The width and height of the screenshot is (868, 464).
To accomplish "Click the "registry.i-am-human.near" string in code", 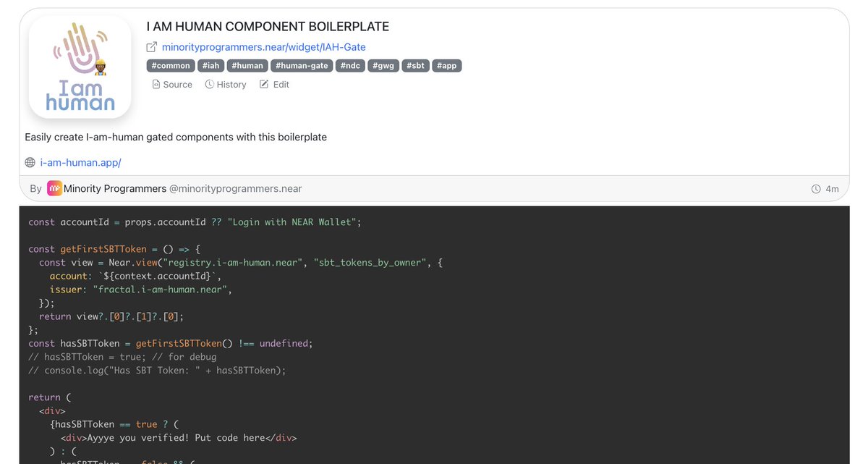I will point(234,263).
